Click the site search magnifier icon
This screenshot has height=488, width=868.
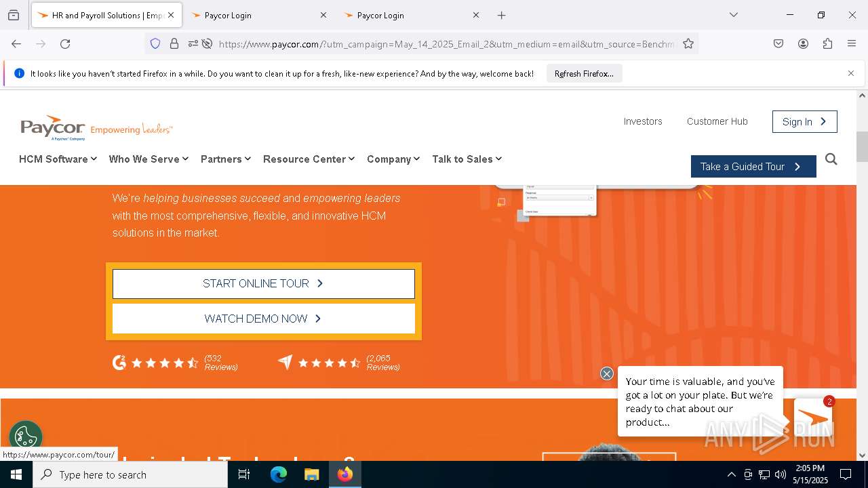pos(831,159)
